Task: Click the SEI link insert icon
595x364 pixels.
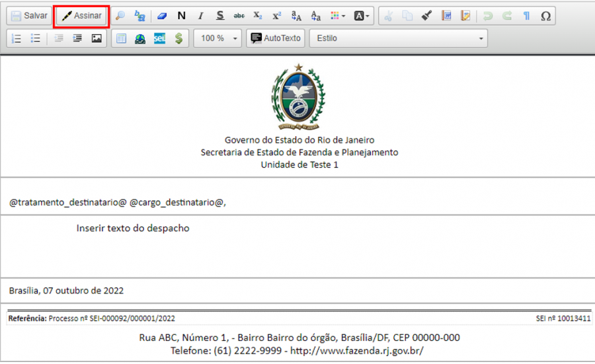Action: click(159, 38)
